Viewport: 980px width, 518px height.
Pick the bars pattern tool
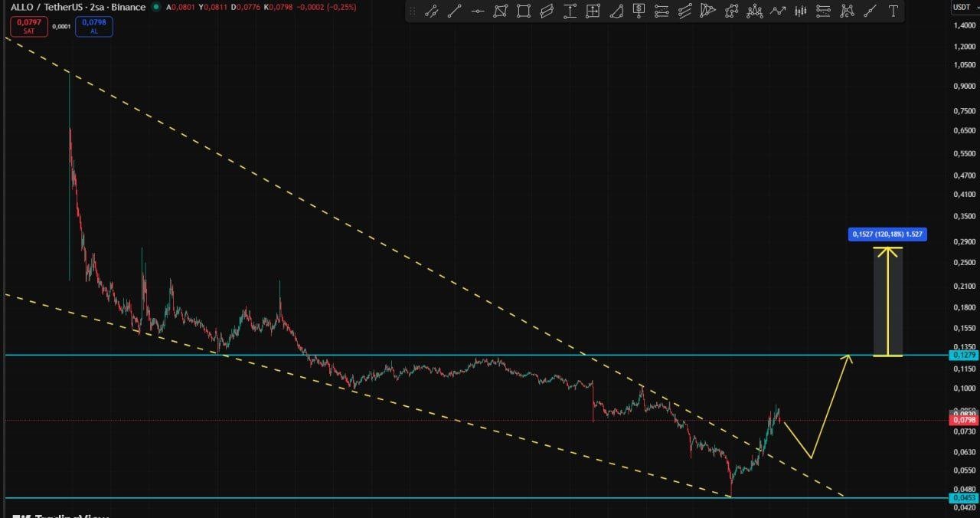[x=800, y=11]
